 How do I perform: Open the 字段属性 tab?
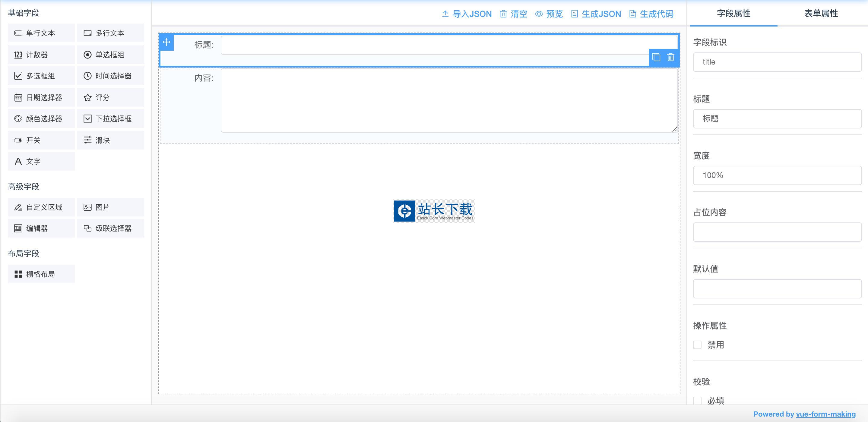pos(733,14)
